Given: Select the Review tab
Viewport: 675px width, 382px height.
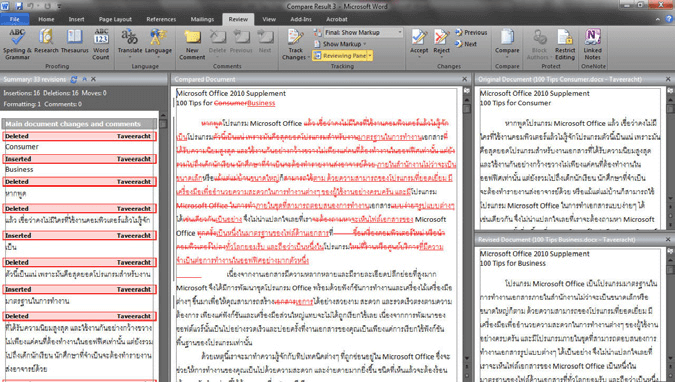Looking at the screenshot, I should 238,19.
